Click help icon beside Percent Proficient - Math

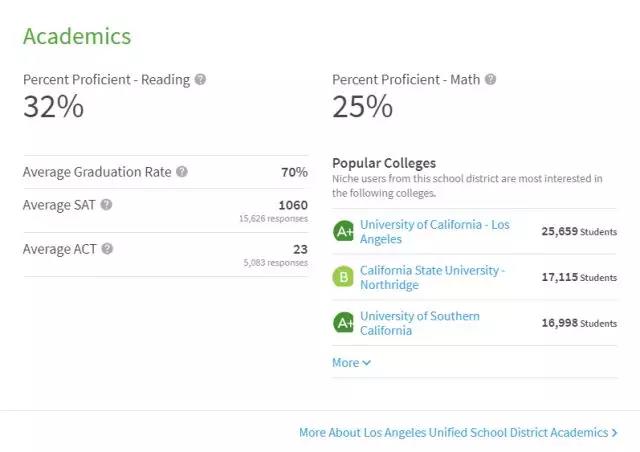pyautogui.click(x=490, y=79)
